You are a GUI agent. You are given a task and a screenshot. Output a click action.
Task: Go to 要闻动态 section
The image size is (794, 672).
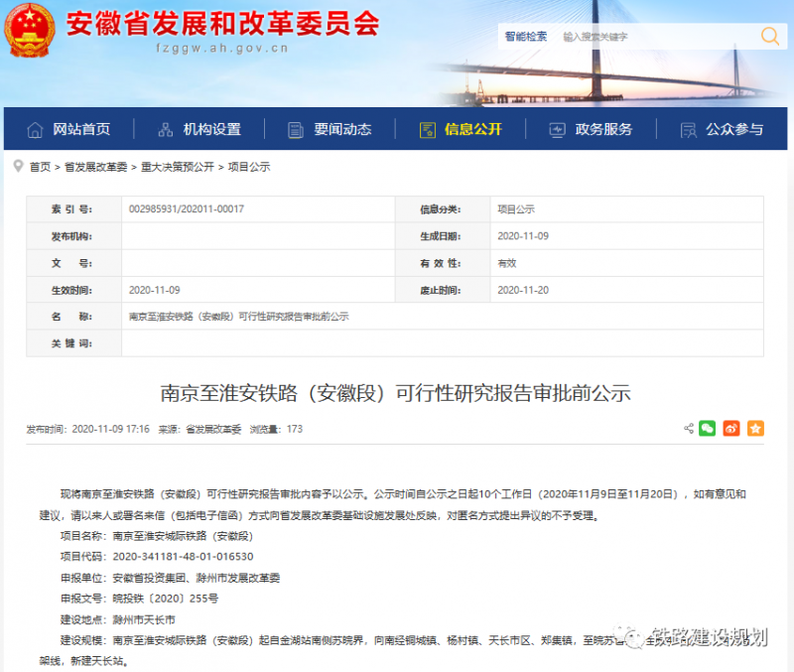(331, 130)
